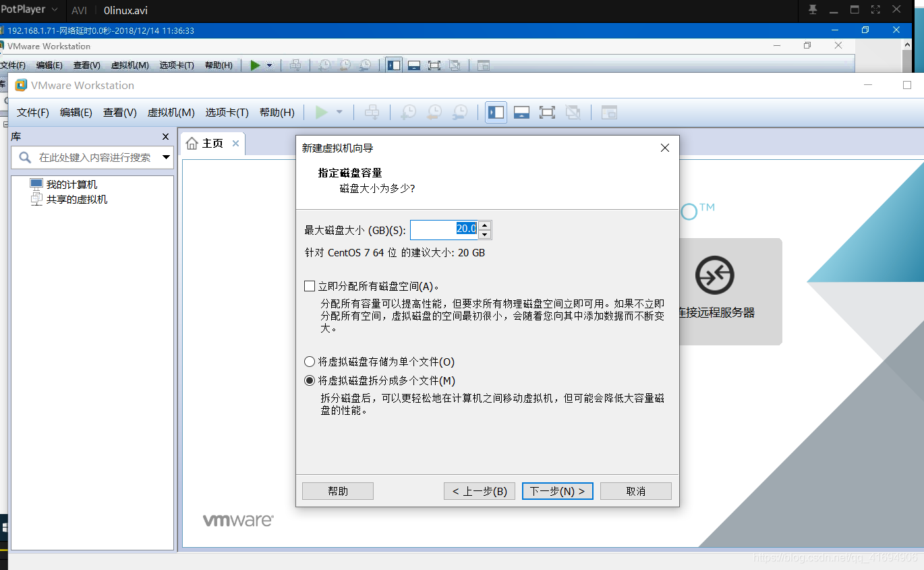Click the 下一步(N) > button
Screen dimensions: 924x570
(558, 491)
